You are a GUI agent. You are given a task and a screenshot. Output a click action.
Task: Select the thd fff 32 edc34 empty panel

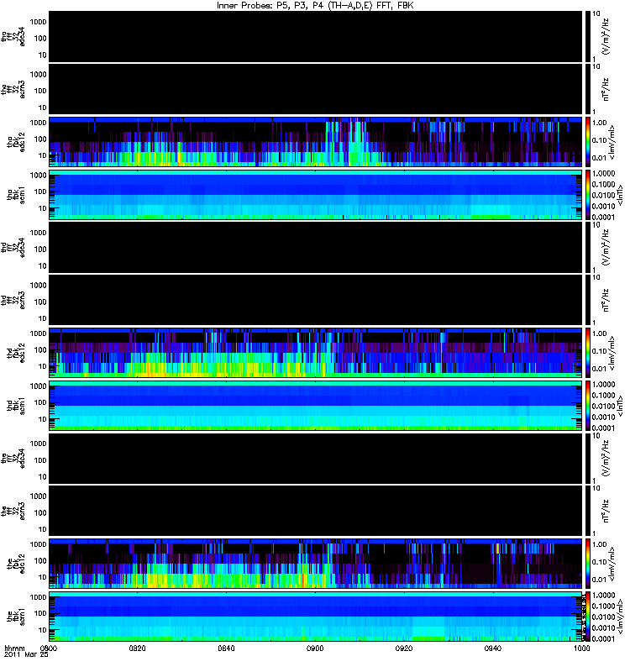pos(316,247)
